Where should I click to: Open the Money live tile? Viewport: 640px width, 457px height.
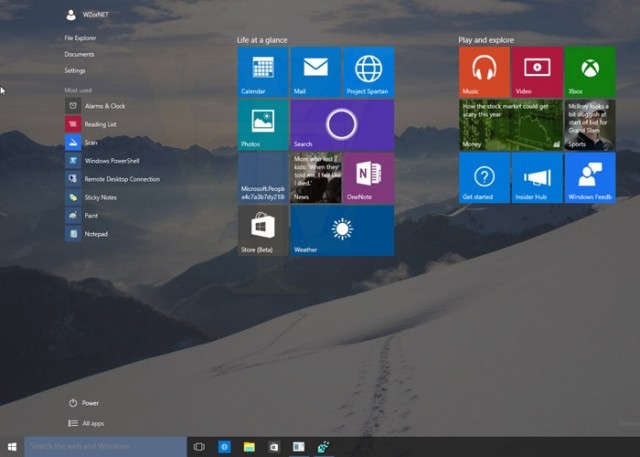(x=511, y=125)
